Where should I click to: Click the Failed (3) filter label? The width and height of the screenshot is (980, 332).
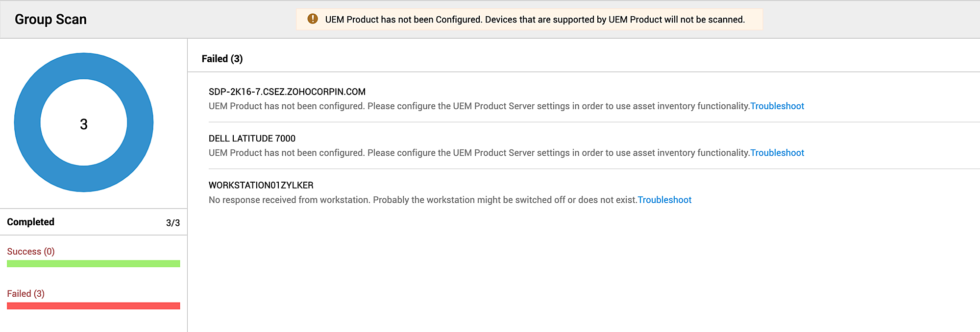[x=25, y=293]
